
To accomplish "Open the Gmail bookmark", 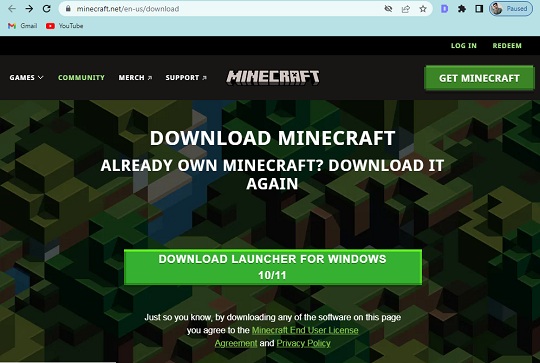I will point(23,26).
